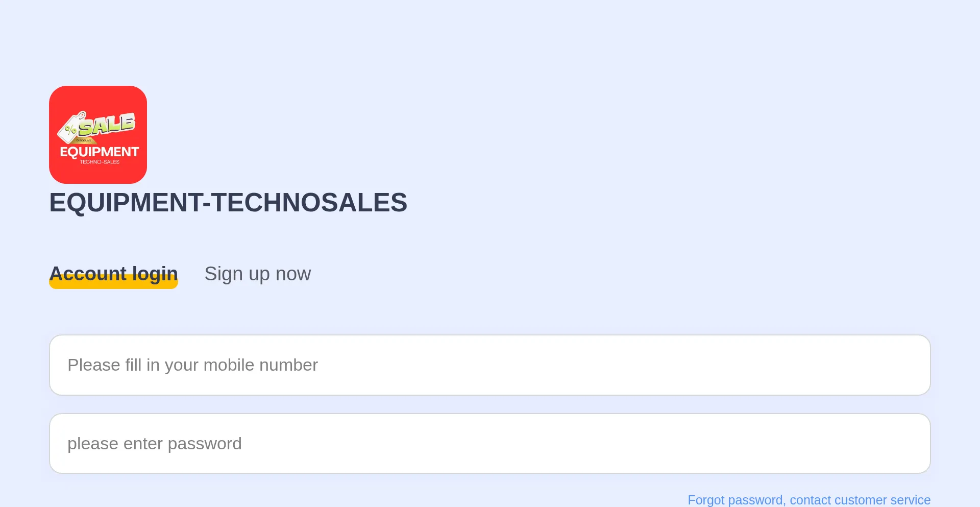The image size is (980, 507).
Task: Open Forgot password, contact customer service link
Action: [809, 500]
